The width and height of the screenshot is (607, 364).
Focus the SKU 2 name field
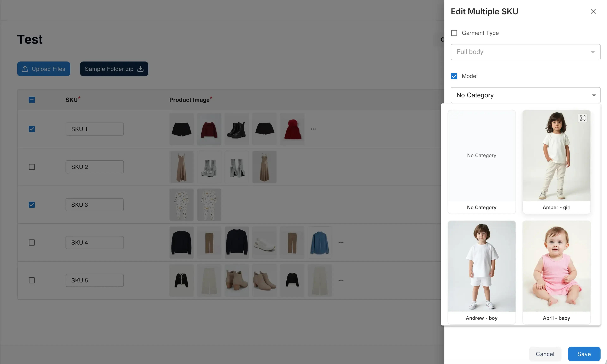(94, 167)
